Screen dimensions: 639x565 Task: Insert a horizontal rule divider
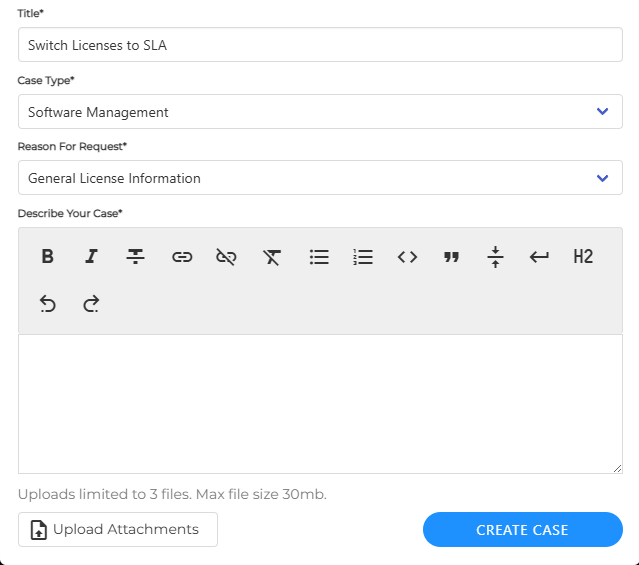(495, 257)
